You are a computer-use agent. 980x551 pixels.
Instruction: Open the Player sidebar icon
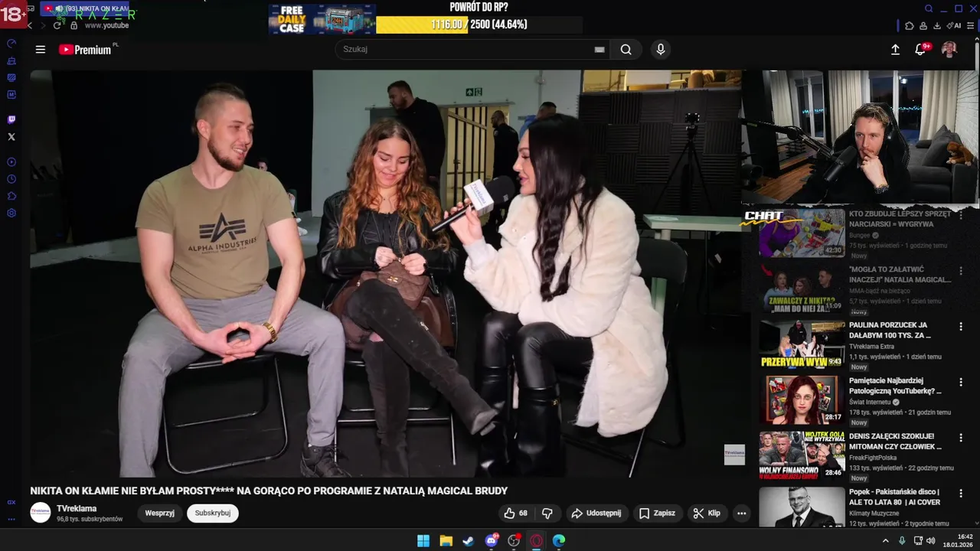pyautogui.click(x=11, y=162)
